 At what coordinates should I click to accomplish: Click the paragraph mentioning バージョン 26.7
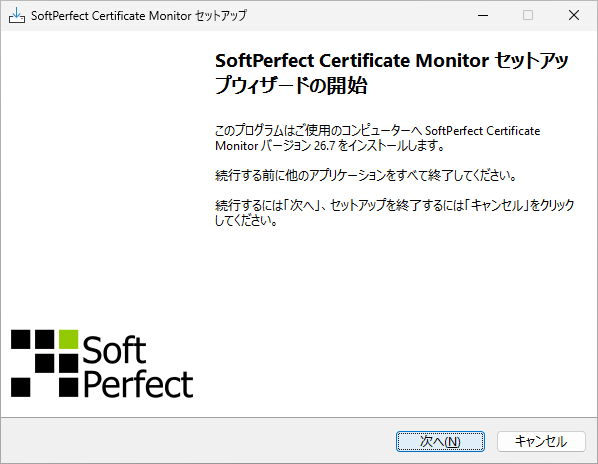pyautogui.click(x=378, y=138)
